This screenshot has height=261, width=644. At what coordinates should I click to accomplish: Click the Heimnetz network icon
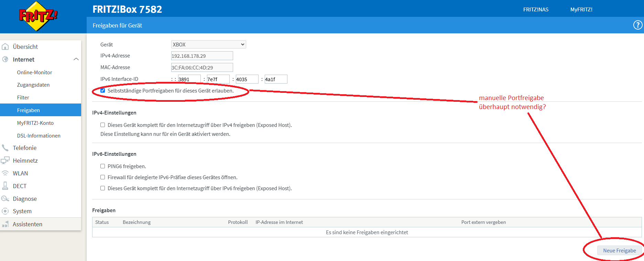coord(5,161)
